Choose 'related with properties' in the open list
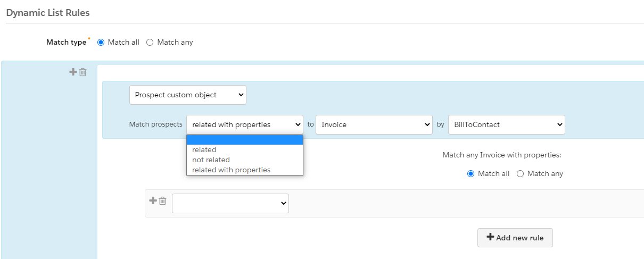Screen dimensions: 644x259 (231, 170)
